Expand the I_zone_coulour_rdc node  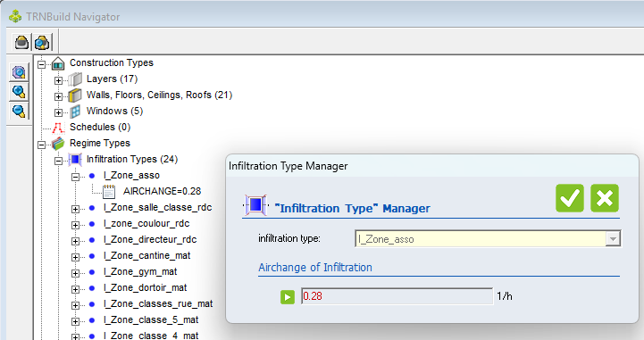click(x=75, y=225)
